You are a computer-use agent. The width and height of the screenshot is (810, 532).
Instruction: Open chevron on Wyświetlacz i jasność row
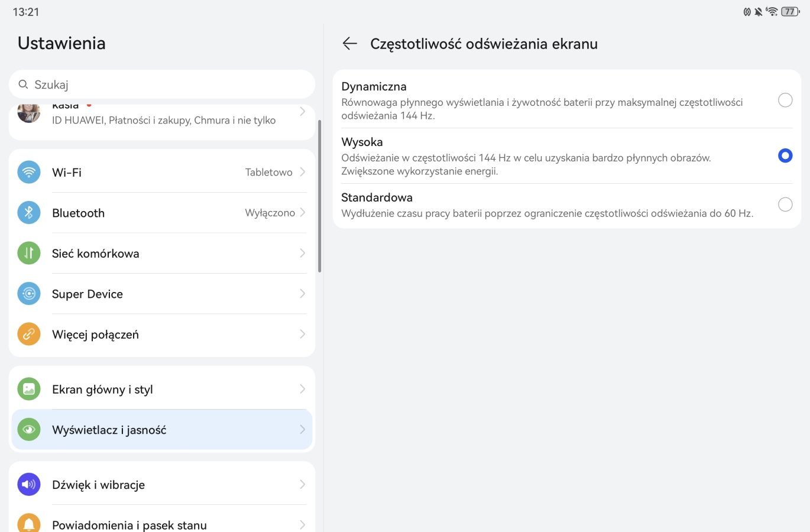(x=302, y=430)
